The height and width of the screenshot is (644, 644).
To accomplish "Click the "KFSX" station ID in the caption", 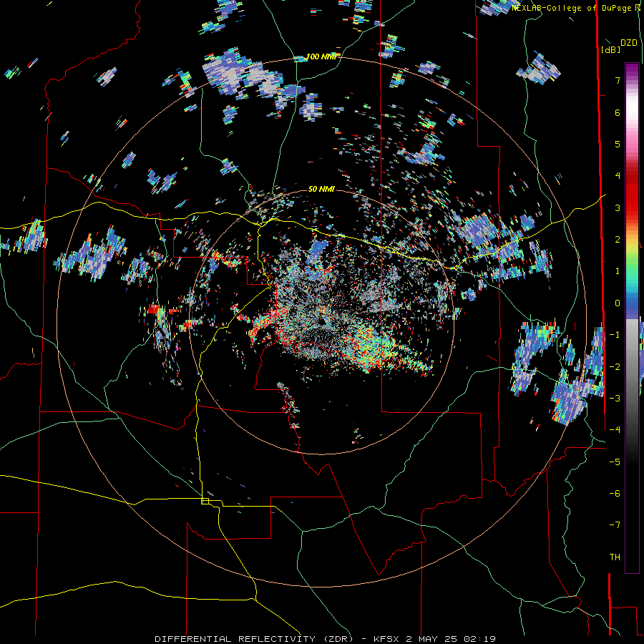I will 386,639.
